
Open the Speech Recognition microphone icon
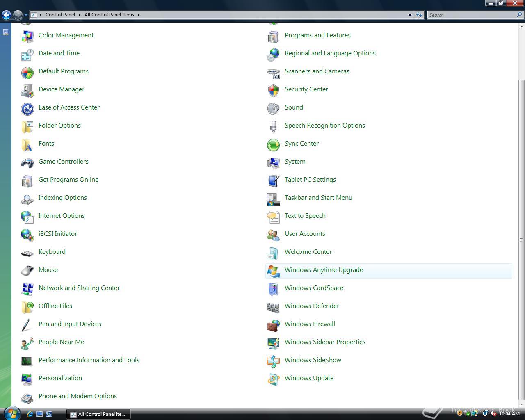273,126
